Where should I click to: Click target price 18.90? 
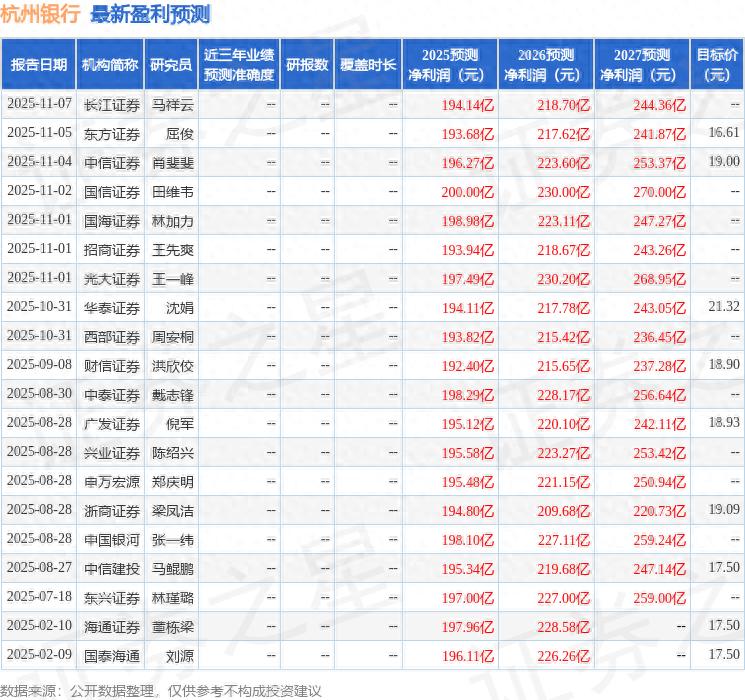click(724, 364)
